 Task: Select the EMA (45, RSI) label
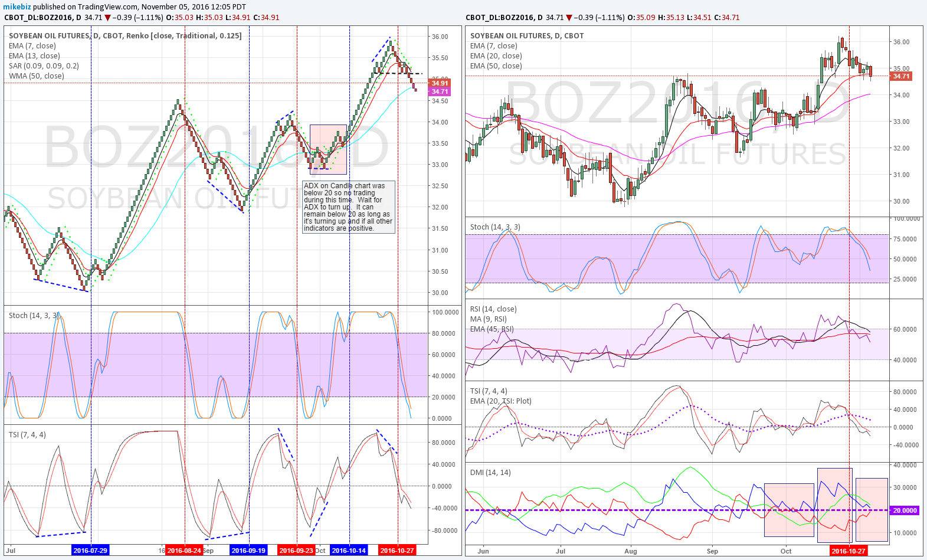[492, 329]
